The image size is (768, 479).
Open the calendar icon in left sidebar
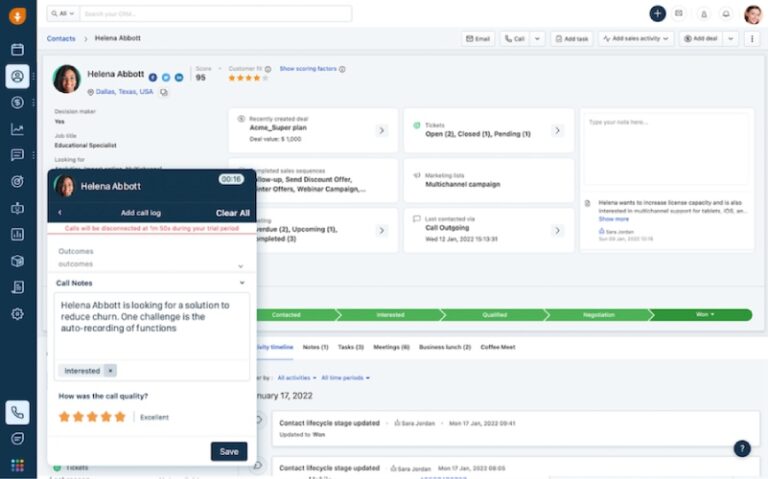17,49
